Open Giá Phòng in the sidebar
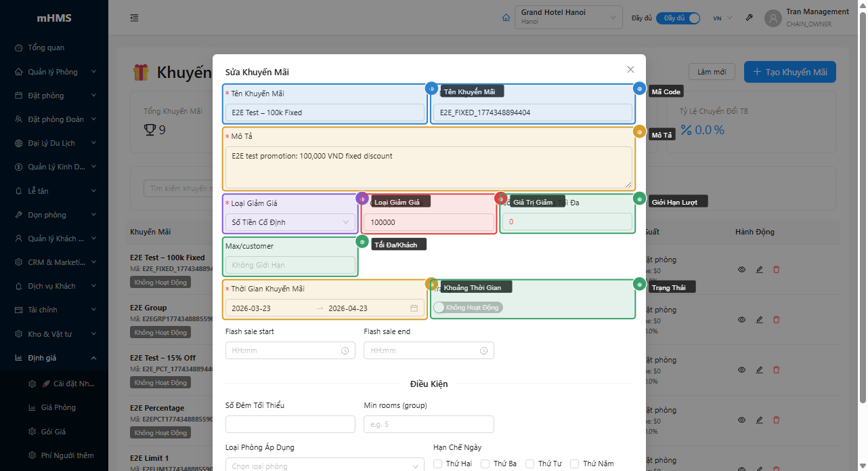 point(58,407)
